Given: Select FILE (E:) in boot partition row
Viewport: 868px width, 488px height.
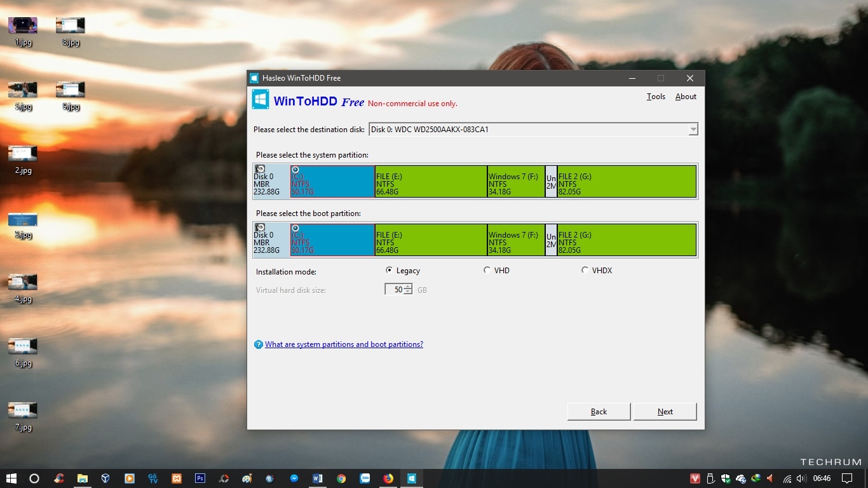Looking at the screenshot, I should pos(431,240).
